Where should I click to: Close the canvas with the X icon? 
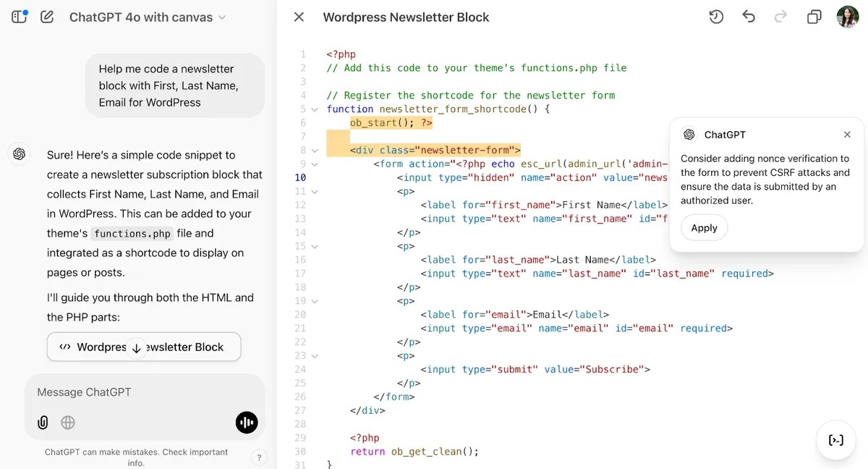click(x=299, y=17)
